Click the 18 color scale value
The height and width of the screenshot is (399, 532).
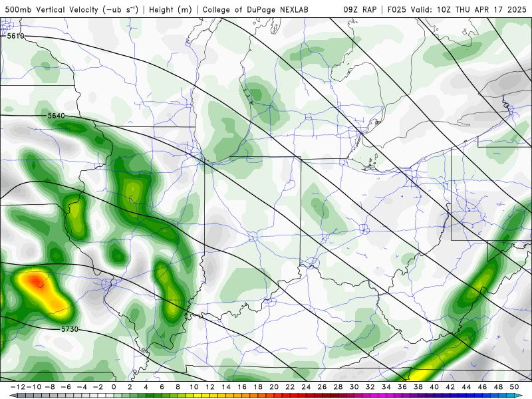[258, 387]
